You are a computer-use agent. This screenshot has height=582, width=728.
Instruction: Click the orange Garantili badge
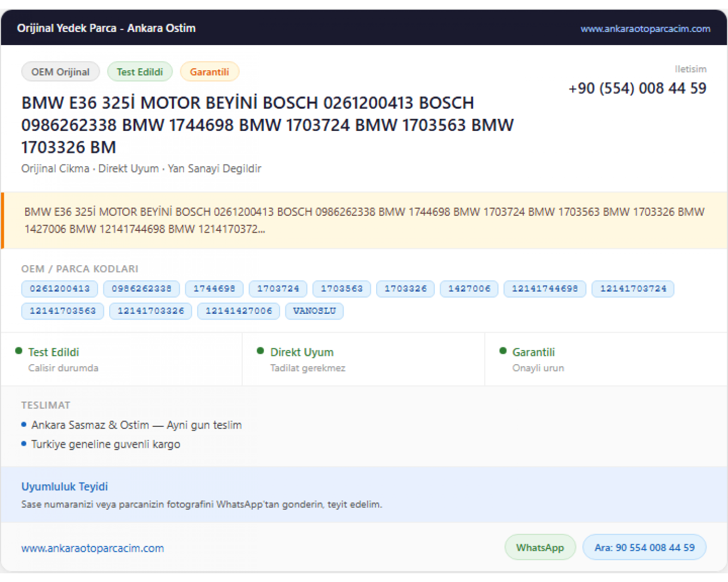click(x=209, y=72)
